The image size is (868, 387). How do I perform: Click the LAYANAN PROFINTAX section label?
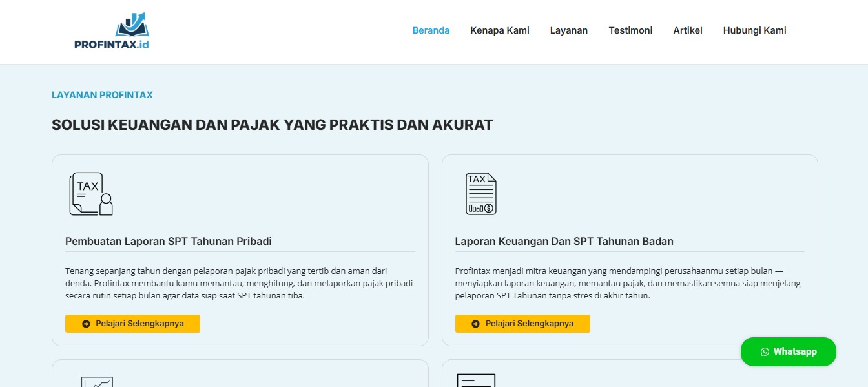click(x=102, y=95)
